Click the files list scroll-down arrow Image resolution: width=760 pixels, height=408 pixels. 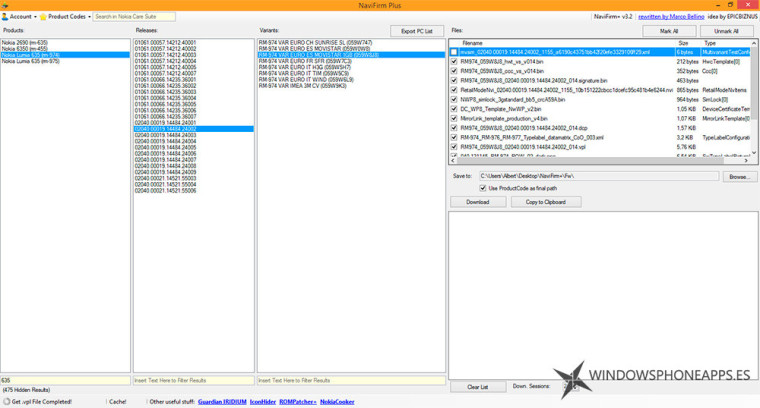tap(754, 152)
